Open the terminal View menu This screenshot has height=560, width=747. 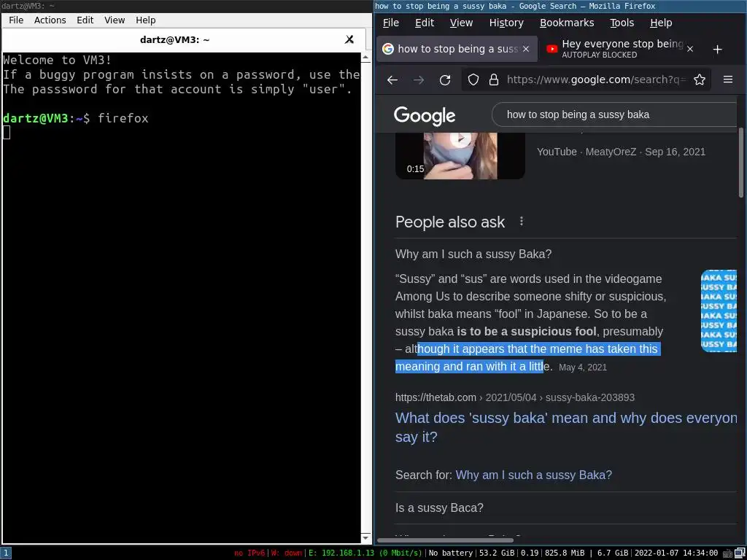(115, 20)
